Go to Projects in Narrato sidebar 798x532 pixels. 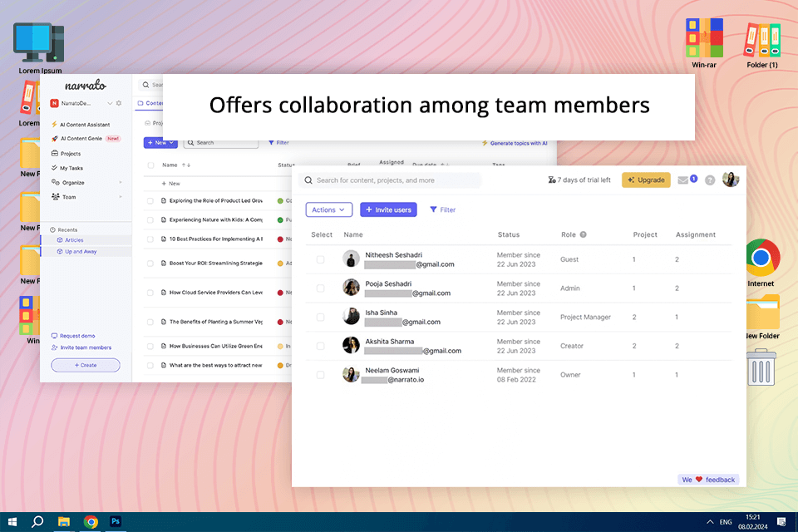(x=66, y=153)
